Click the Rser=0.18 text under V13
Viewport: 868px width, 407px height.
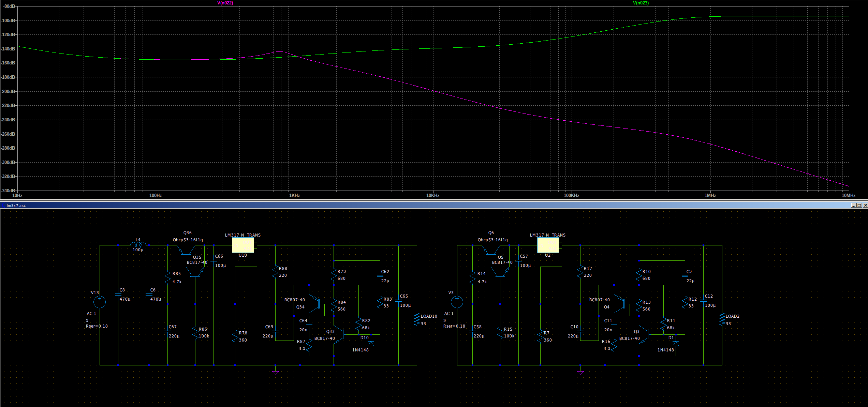pyautogui.click(x=97, y=326)
